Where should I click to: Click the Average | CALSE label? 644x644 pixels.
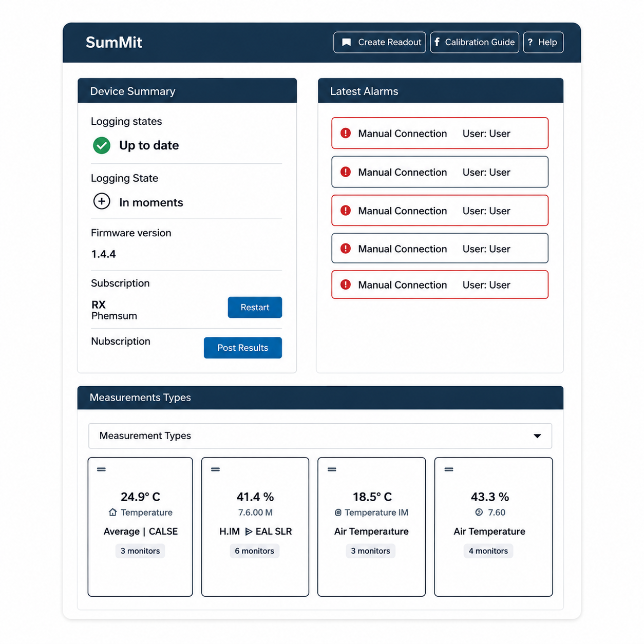pos(141,532)
